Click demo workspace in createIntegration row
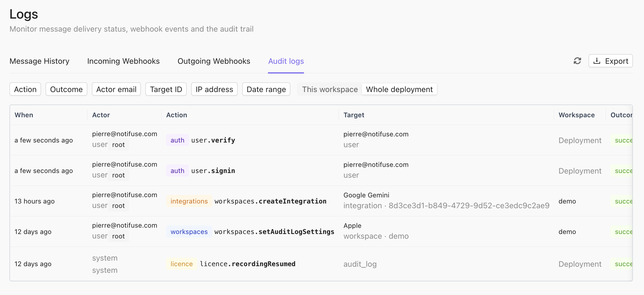This screenshot has height=295, width=644. [567, 201]
